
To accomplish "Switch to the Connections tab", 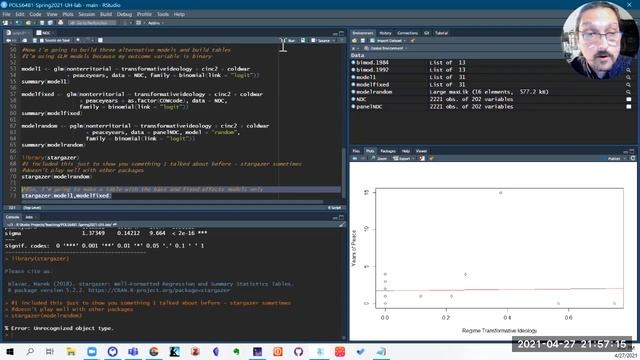I will (407, 33).
